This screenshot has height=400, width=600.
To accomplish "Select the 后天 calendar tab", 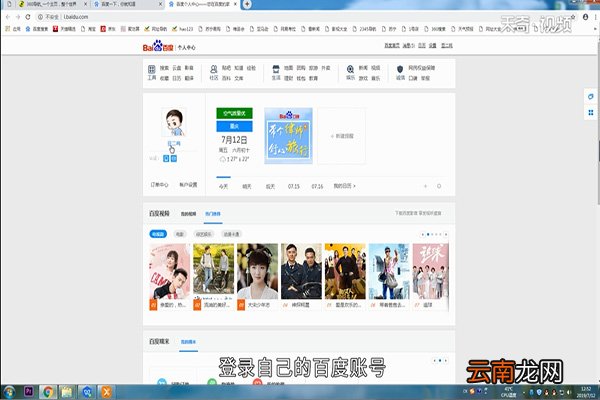I will 270,186.
